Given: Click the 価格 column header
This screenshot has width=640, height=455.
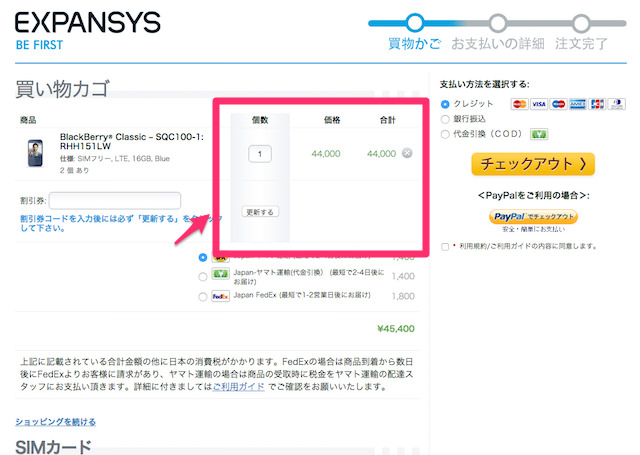Looking at the screenshot, I should 332,120.
